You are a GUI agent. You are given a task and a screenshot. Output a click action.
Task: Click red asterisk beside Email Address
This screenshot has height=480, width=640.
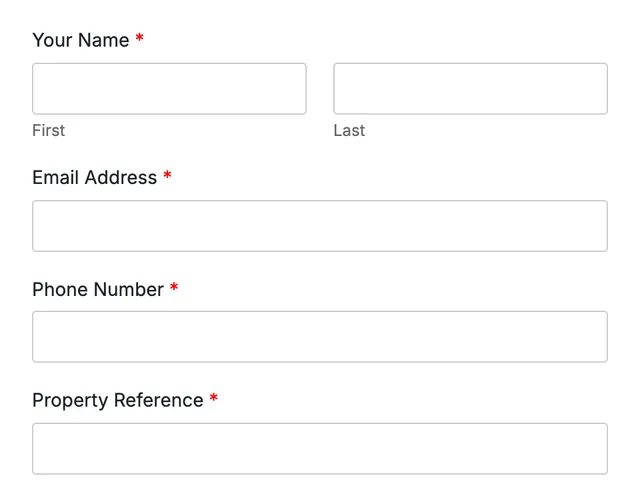tap(167, 175)
